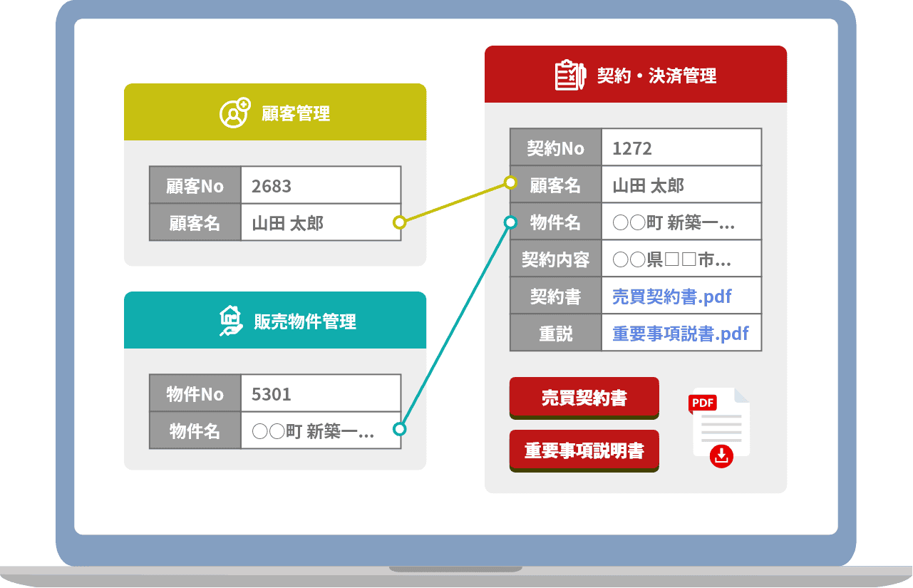The height and width of the screenshot is (588, 913).
Task: Click the 契約No field showing 1272
Action: (x=681, y=148)
